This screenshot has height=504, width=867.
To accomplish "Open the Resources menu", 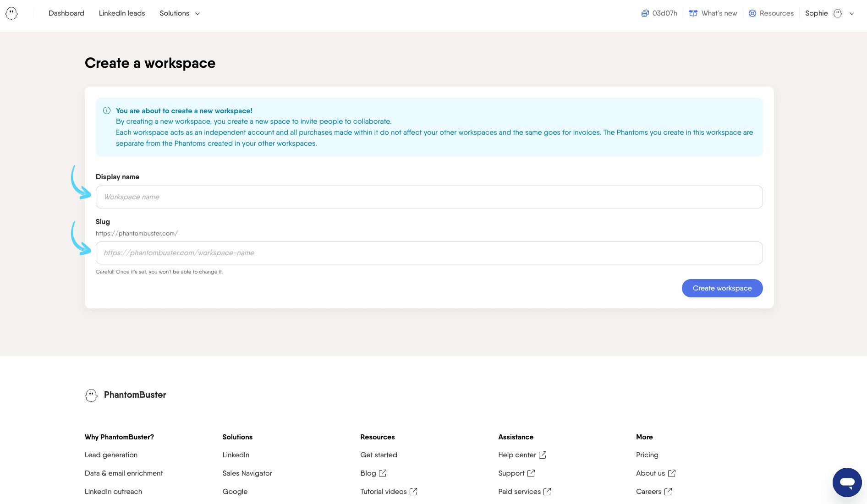I will (776, 13).
